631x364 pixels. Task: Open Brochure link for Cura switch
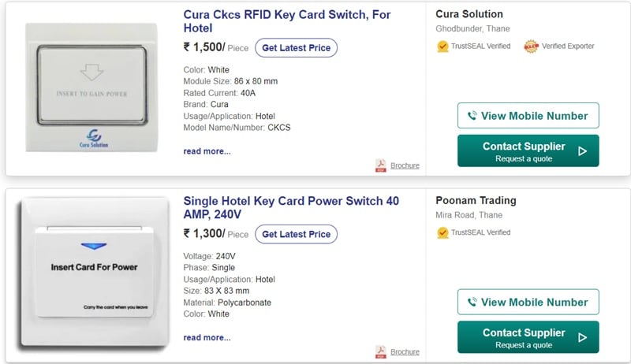click(x=405, y=165)
